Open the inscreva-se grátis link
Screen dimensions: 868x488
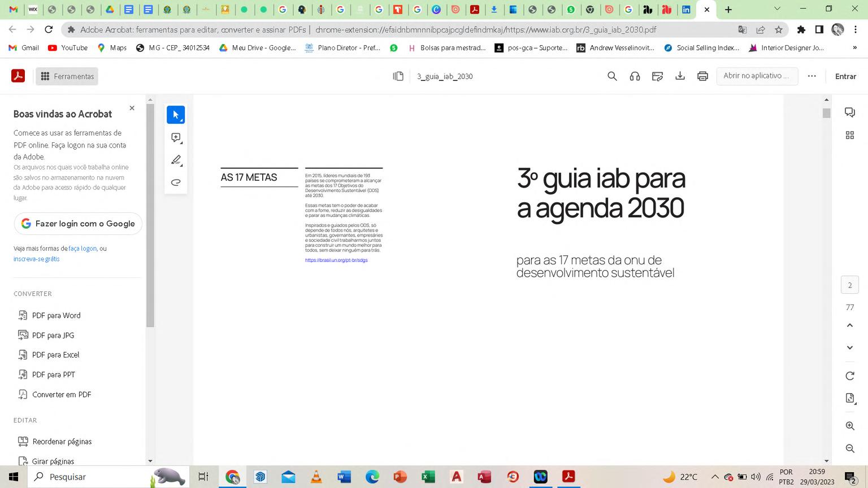(x=36, y=259)
